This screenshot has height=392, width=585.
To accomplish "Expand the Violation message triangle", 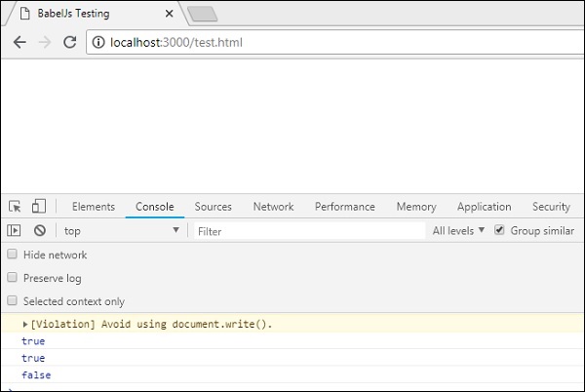I will (x=25, y=324).
